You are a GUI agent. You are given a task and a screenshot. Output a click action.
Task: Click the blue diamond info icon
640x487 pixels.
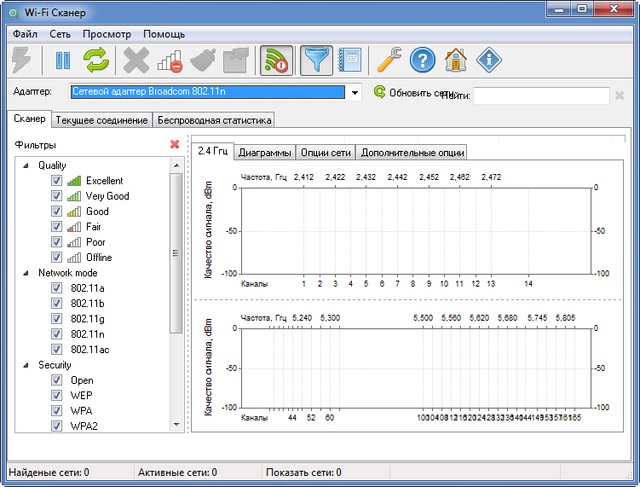489,61
